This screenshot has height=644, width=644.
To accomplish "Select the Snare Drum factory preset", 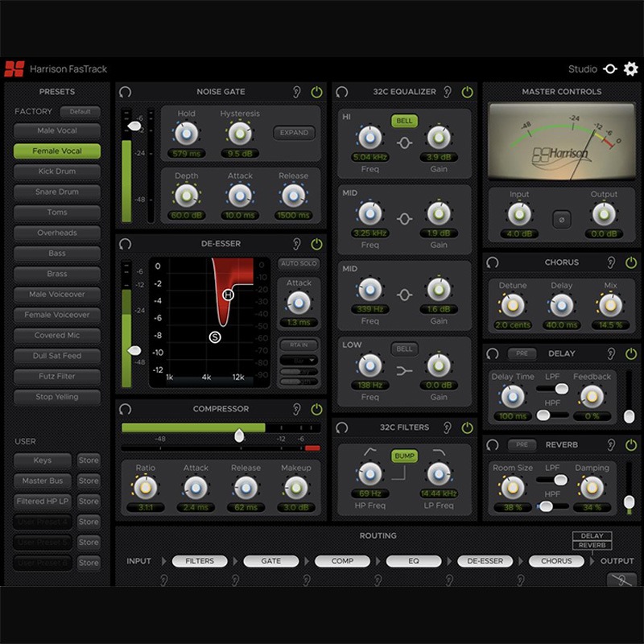I will (x=57, y=192).
